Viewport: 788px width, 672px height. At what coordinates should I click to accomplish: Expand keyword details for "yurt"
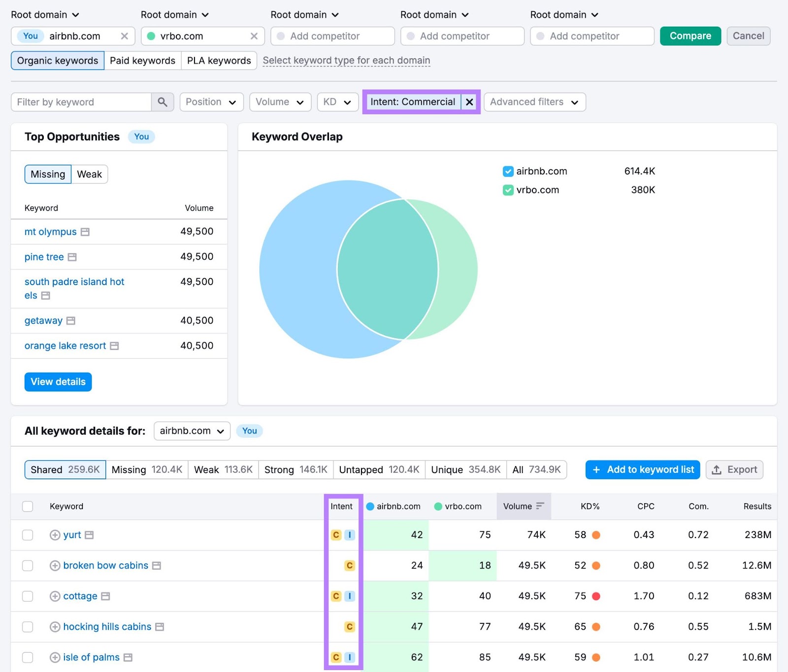point(54,535)
